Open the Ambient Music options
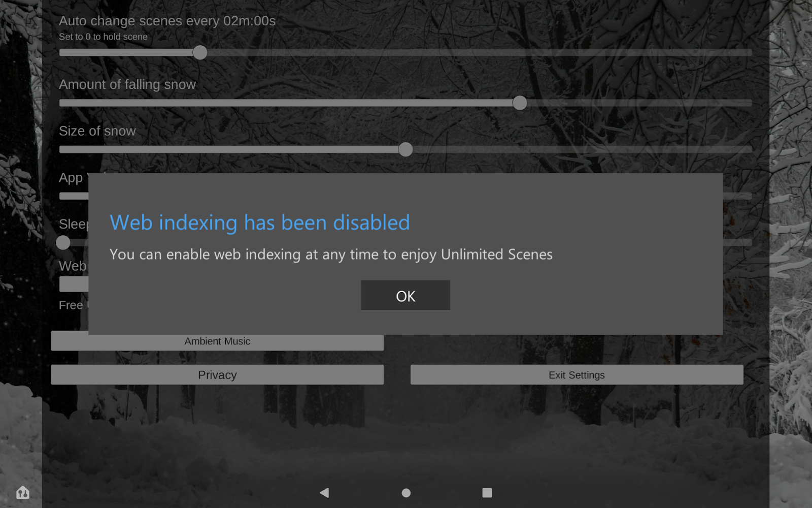Screen dimensions: 812x508 point(217,342)
